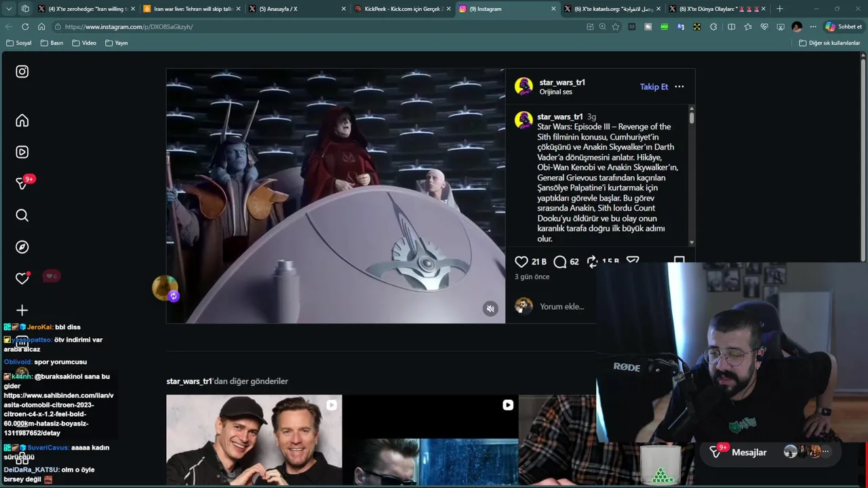Switch to KickPeek tab
The width and height of the screenshot is (868, 488).
pyautogui.click(x=401, y=9)
